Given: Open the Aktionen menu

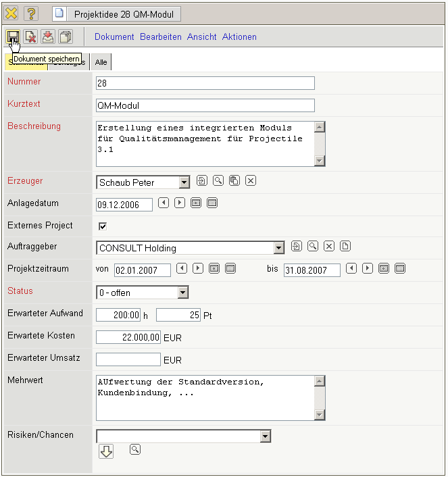Looking at the screenshot, I should click(239, 37).
